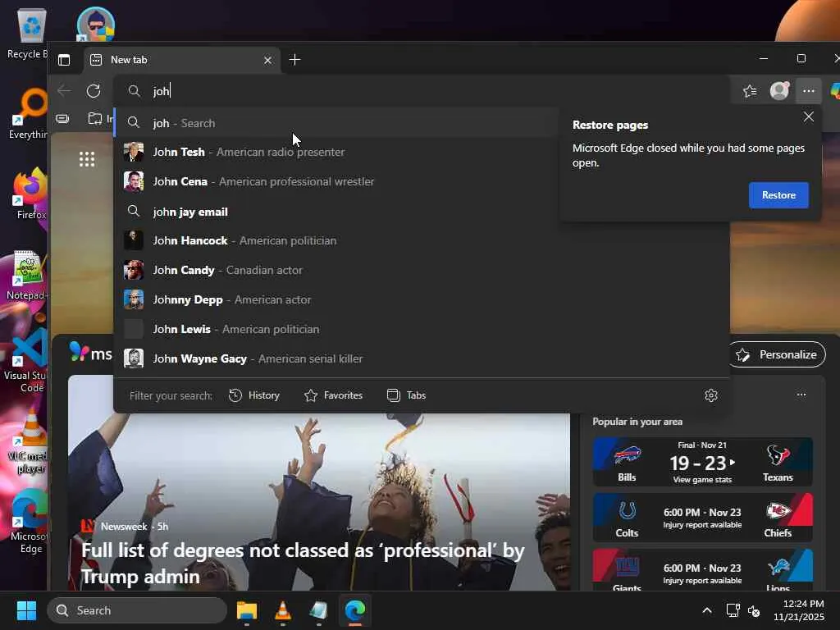Open the app launcher grid icon
The height and width of the screenshot is (630, 840).
(87, 159)
